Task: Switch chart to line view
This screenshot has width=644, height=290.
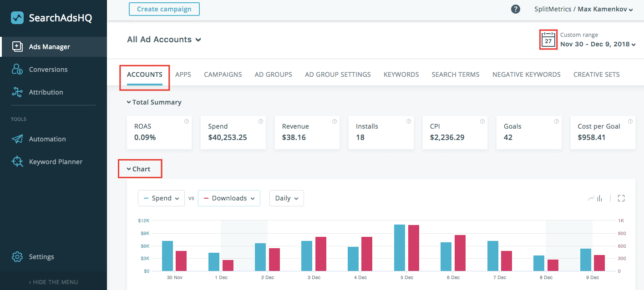Action: click(x=592, y=198)
